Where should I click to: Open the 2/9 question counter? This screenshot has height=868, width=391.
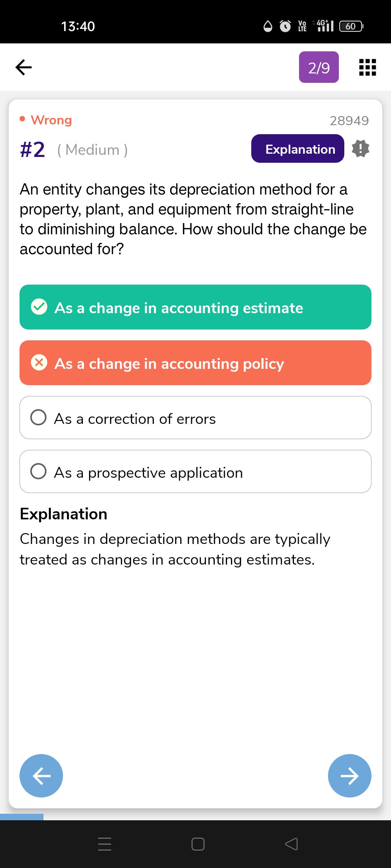(319, 67)
